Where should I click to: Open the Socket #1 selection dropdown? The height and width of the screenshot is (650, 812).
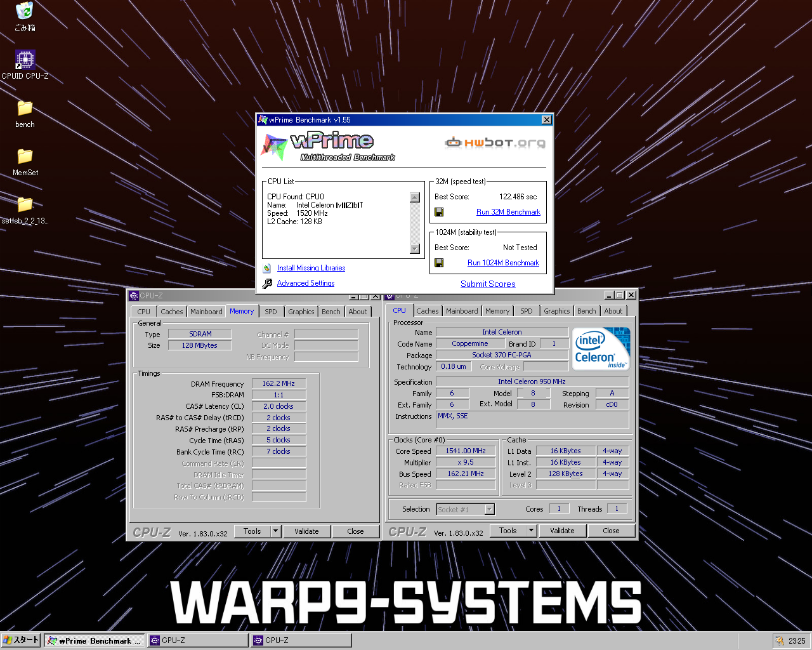pos(466,509)
